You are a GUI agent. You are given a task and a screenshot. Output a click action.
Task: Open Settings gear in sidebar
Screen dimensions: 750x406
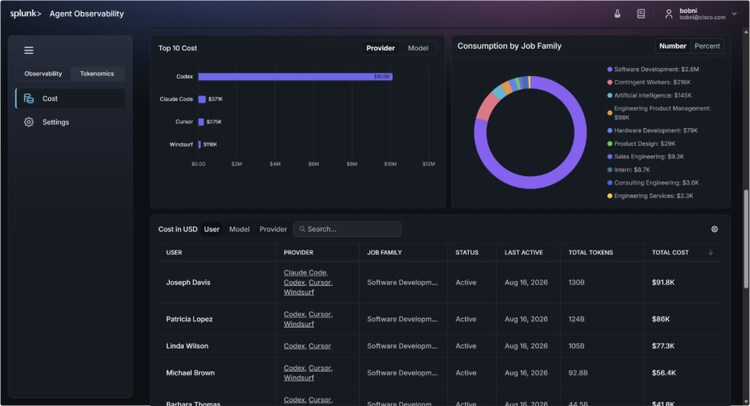[29, 122]
